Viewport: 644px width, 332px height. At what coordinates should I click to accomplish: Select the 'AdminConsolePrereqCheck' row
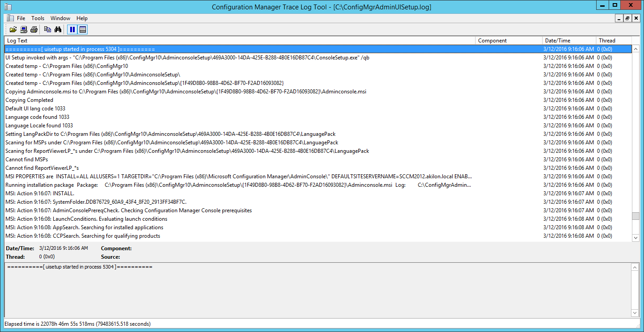point(318,210)
